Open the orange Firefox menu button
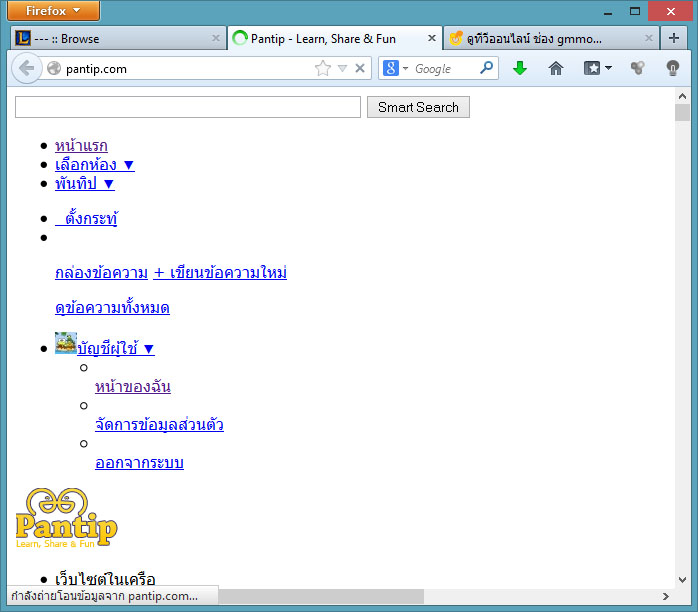This screenshot has height=612, width=698. click(53, 11)
